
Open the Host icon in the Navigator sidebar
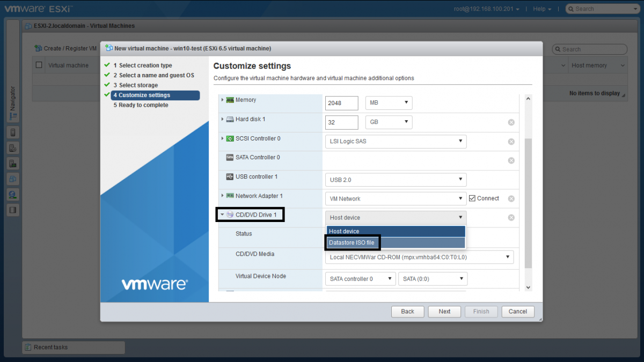point(13,132)
